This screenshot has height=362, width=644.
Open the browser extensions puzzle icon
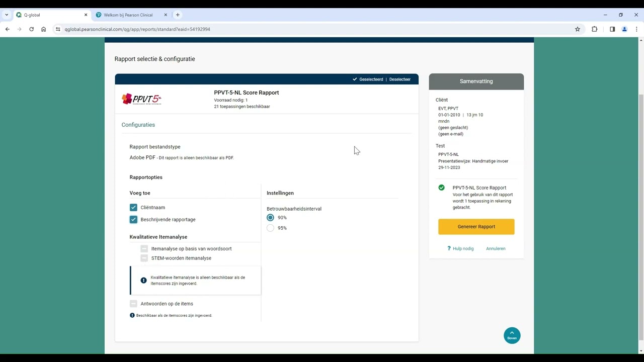pos(595,29)
